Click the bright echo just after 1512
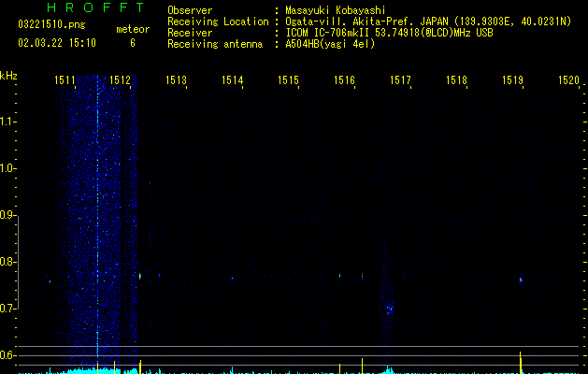Viewport: 588px width, 374px height. [140, 276]
